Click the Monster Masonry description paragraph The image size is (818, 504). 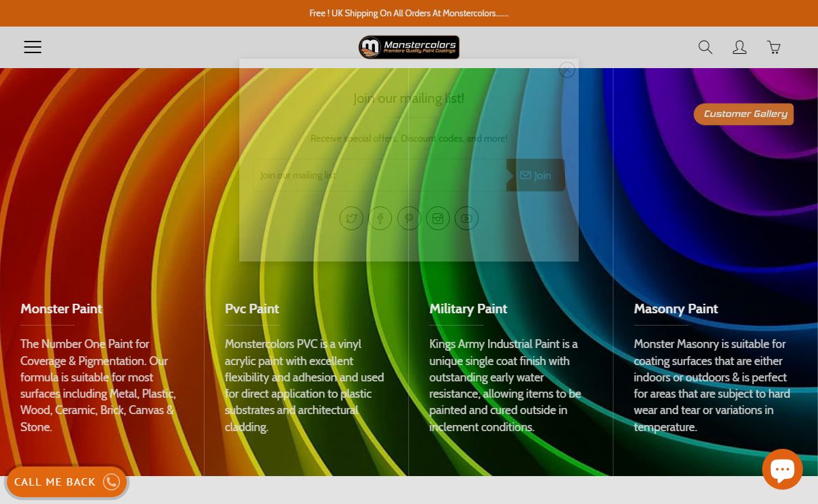coord(712,385)
